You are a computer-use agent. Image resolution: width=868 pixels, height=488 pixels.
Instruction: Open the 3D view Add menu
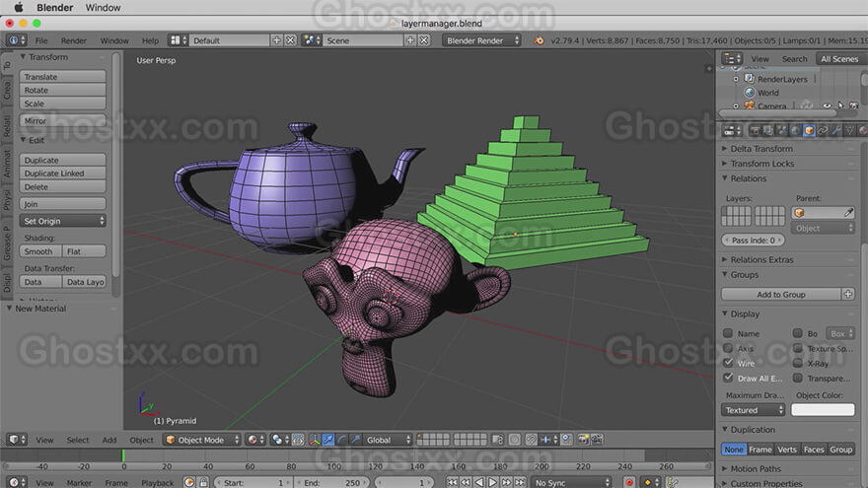point(109,440)
